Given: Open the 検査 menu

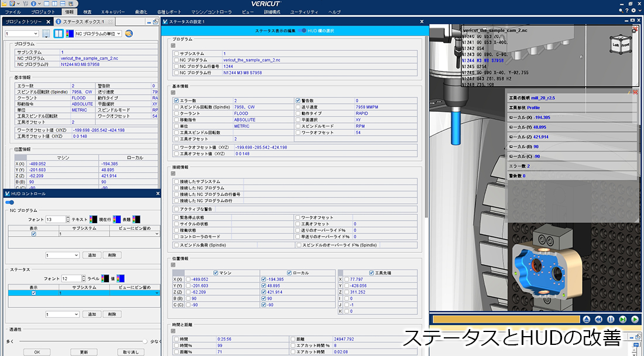Looking at the screenshot, I should pos(87,12).
